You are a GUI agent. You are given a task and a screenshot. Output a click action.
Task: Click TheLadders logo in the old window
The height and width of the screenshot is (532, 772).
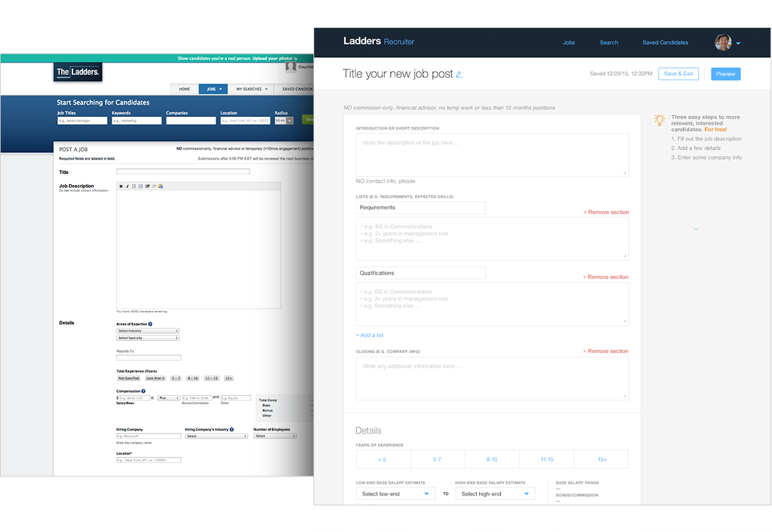(x=78, y=72)
